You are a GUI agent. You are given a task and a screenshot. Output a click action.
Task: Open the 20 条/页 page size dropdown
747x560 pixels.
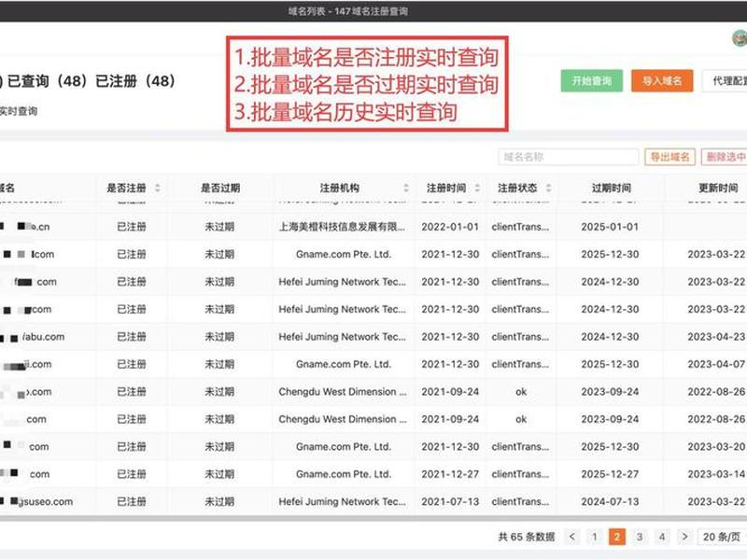pyautogui.click(x=722, y=537)
